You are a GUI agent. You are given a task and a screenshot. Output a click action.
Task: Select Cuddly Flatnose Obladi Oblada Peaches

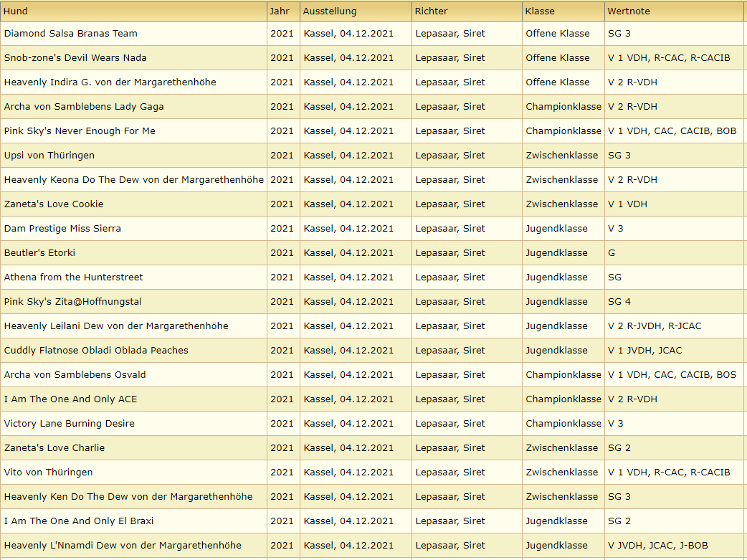point(96,350)
